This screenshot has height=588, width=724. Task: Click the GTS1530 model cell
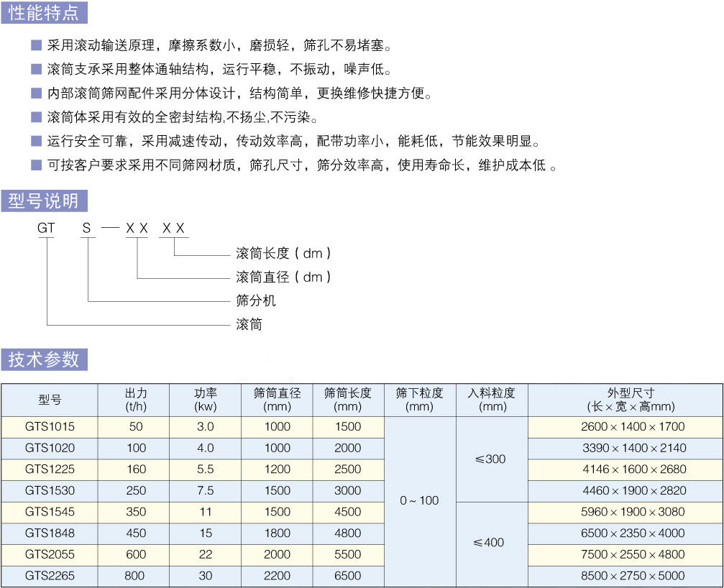(x=50, y=491)
